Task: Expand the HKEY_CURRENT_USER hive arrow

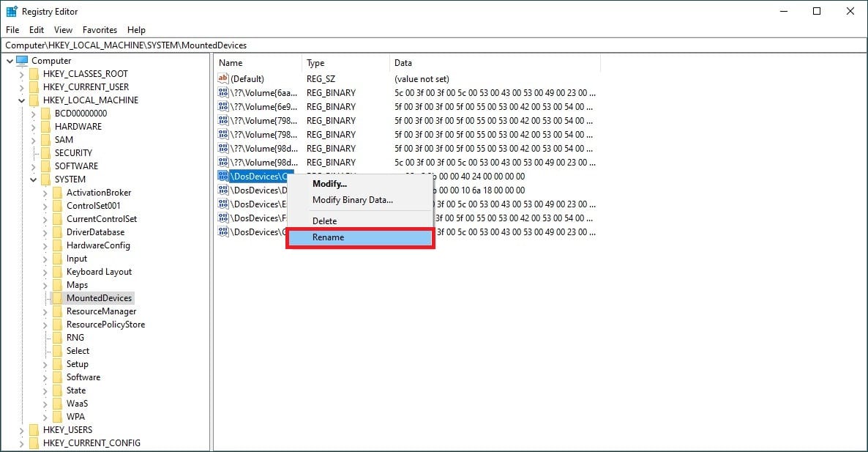Action: pyautogui.click(x=21, y=87)
